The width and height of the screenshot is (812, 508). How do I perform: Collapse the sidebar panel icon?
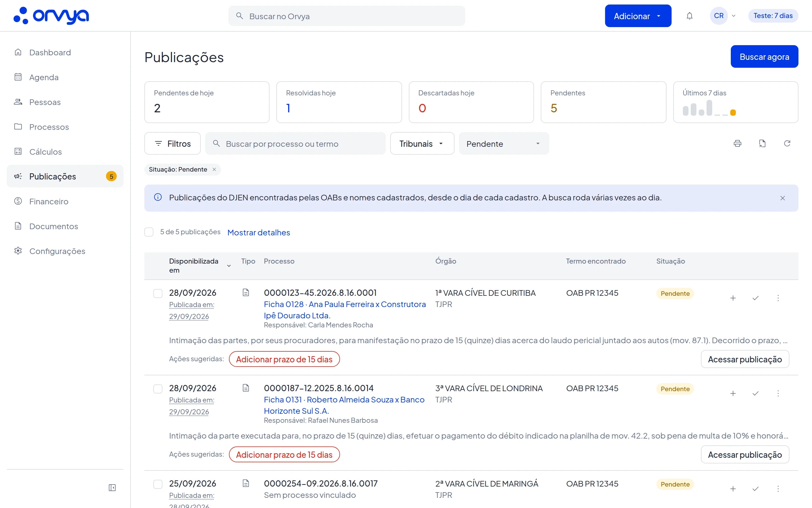(112, 487)
